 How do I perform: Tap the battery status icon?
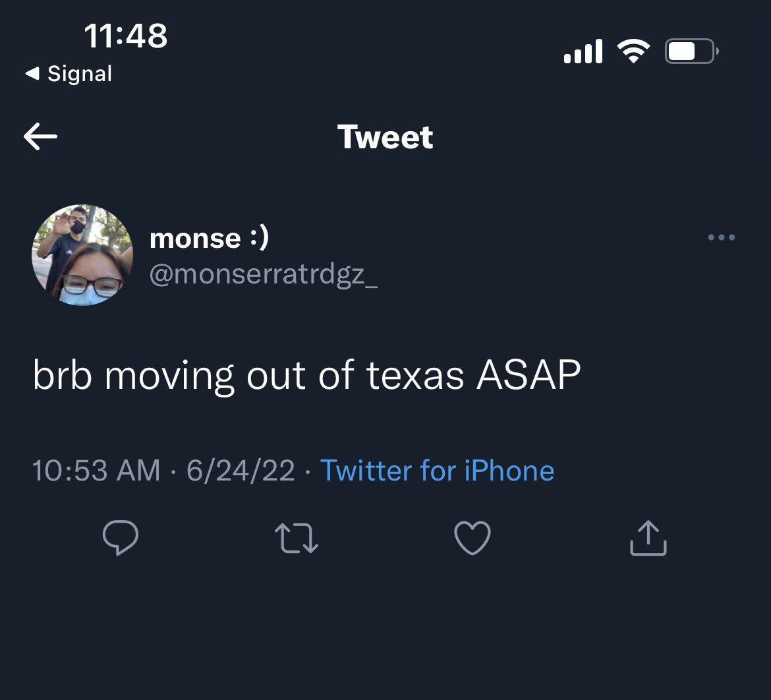[692, 51]
